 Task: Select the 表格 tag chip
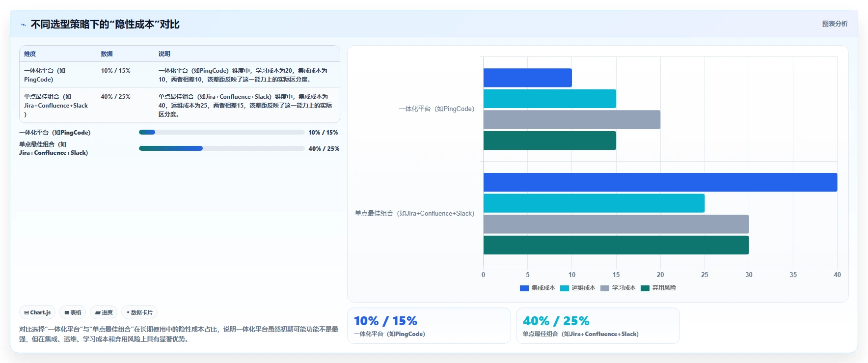tap(73, 312)
